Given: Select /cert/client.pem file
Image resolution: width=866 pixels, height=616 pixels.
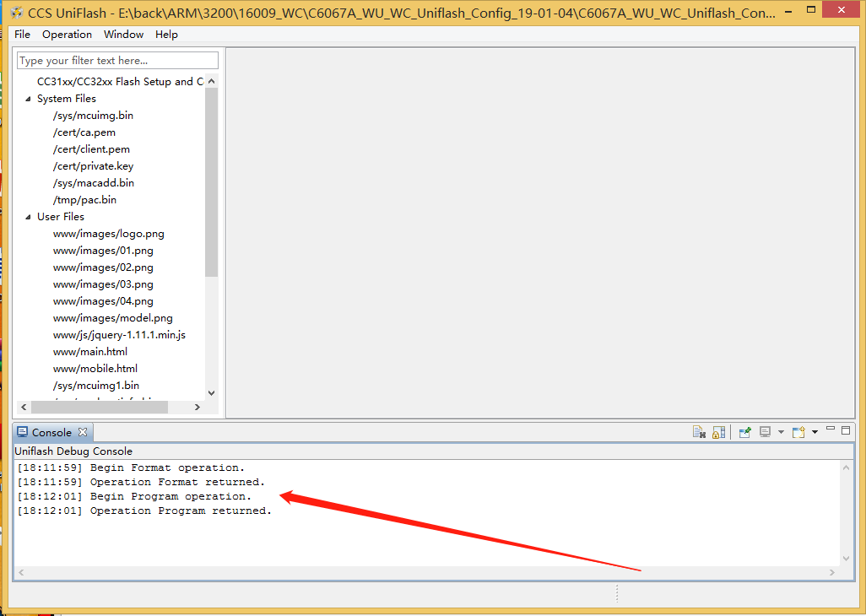Looking at the screenshot, I should click(91, 149).
